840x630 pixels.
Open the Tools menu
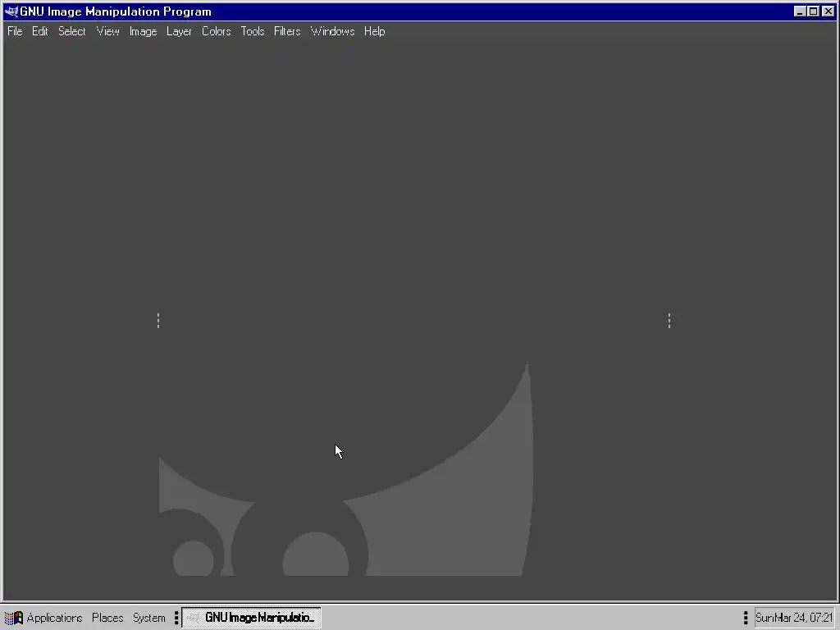tap(253, 32)
